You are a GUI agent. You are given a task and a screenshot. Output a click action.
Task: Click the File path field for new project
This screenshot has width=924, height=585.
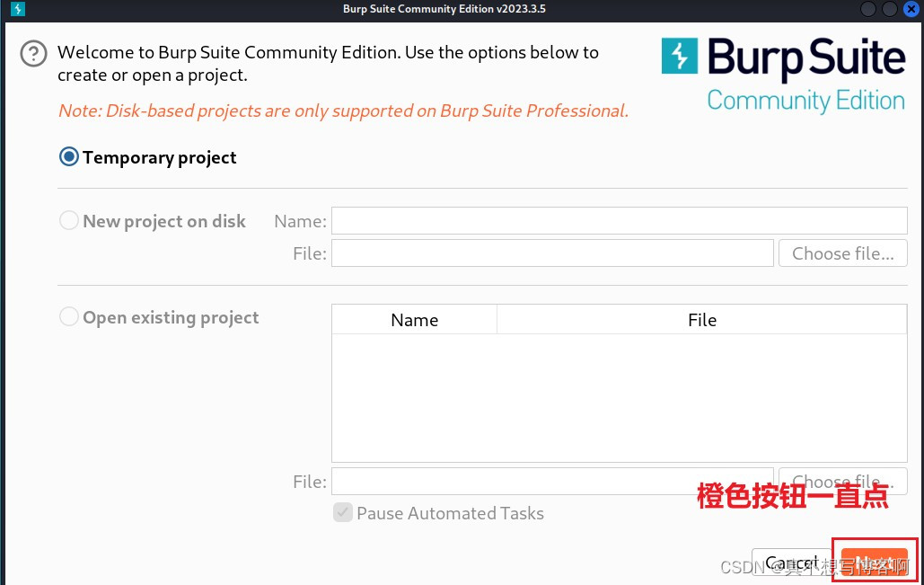(x=551, y=253)
